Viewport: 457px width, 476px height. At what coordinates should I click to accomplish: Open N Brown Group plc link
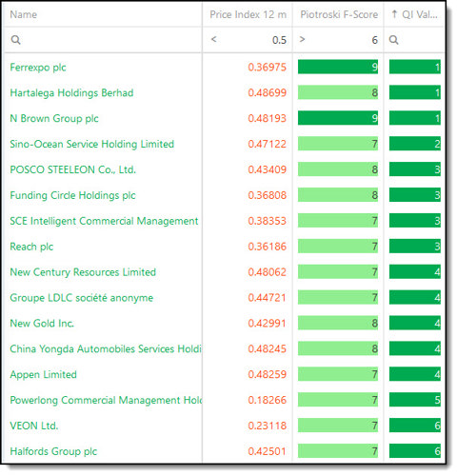click(54, 119)
